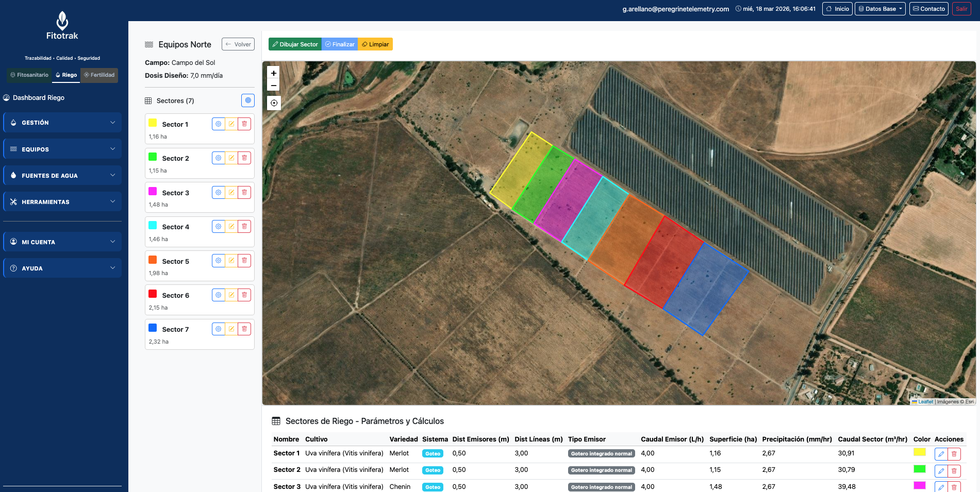Screen dimensions: 980x492
Task: Click the pencil edit icon in Sector 1 table row
Action: click(941, 454)
